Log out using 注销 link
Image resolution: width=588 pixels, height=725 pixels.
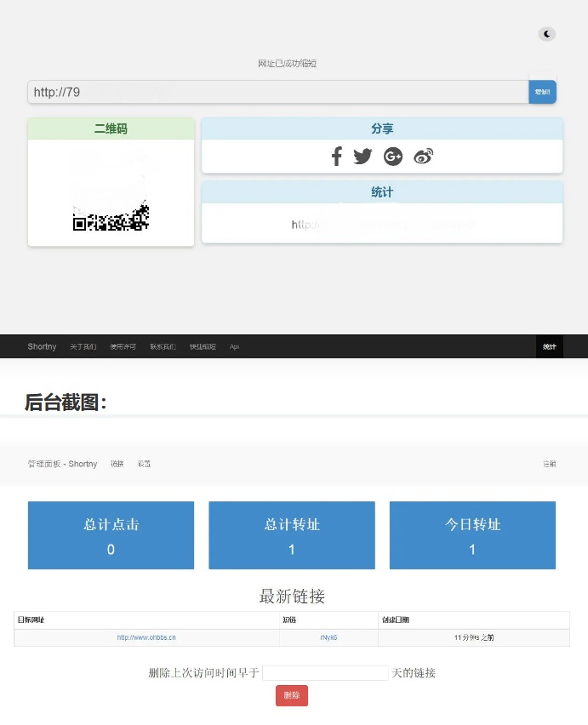click(x=549, y=464)
